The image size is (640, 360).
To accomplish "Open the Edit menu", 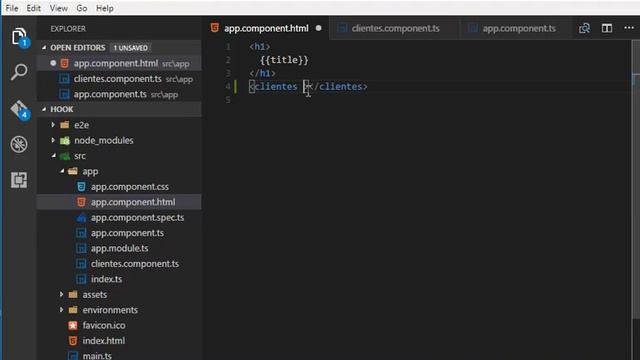I will pos(33,8).
